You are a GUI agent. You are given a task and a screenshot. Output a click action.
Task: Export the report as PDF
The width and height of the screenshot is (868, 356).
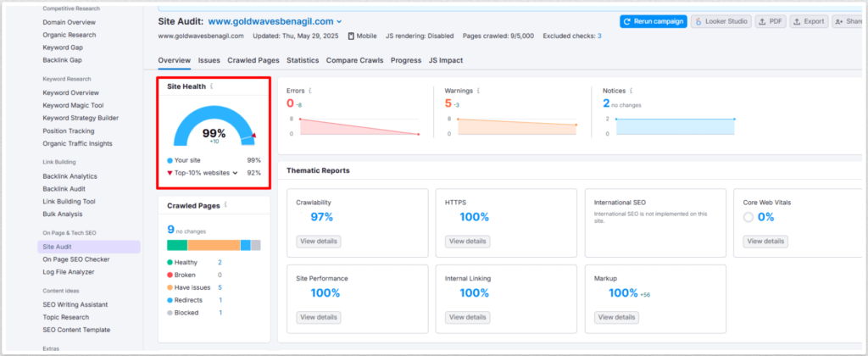pos(771,21)
